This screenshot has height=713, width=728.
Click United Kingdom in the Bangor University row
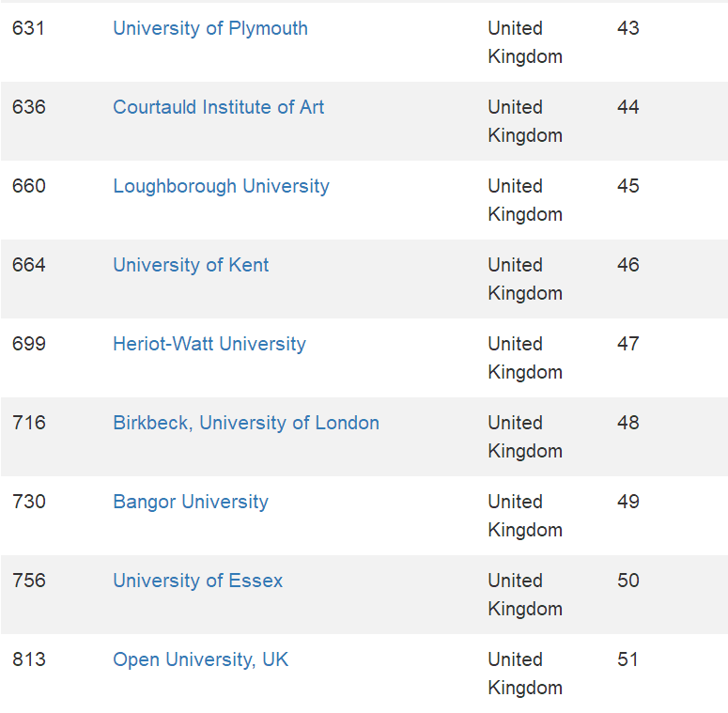[524, 516]
